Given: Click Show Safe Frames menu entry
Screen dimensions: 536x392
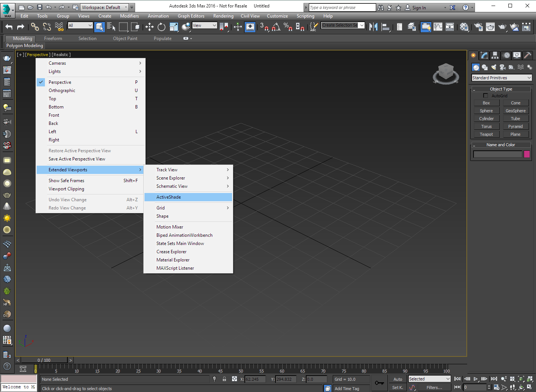Looking at the screenshot, I should pyautogui.click(x=91, y=181).
